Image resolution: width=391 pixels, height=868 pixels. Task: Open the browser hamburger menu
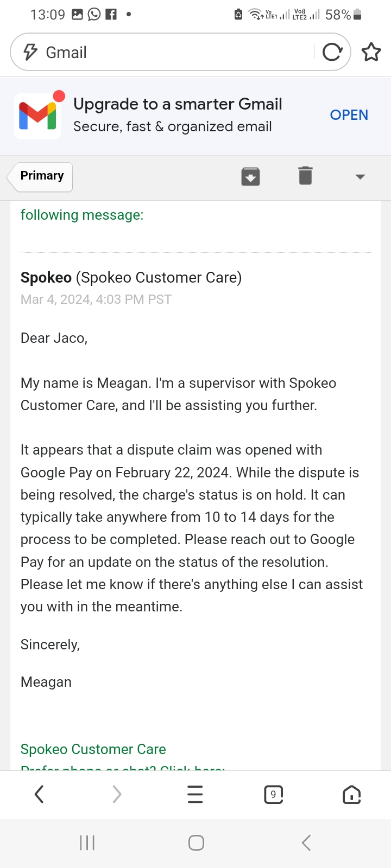[195, 795]
